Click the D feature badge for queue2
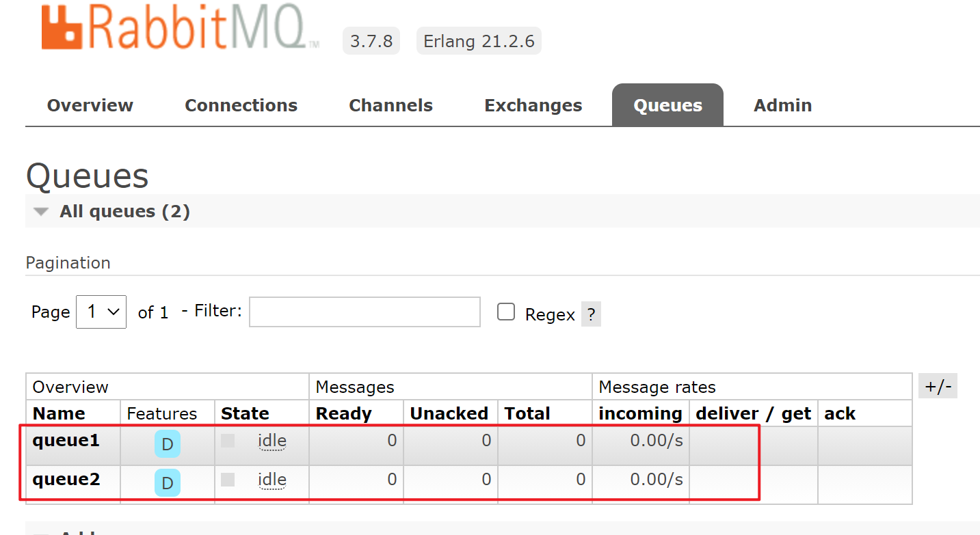 (x=168, y=484)
